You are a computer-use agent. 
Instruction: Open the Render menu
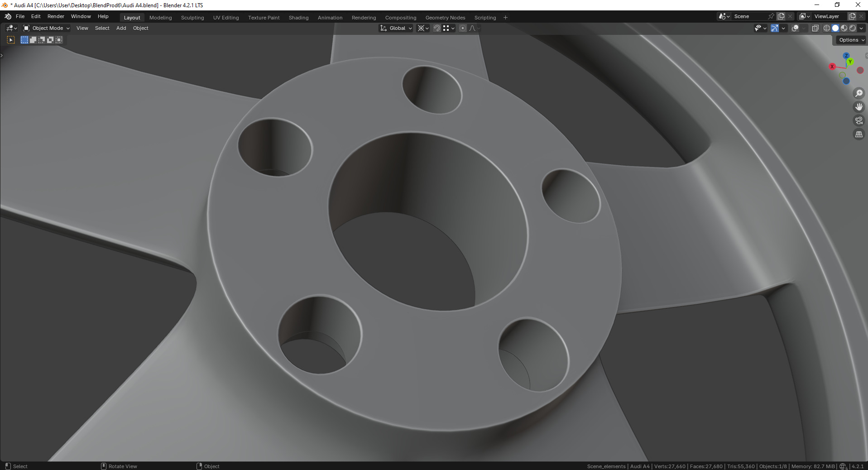point(56,16)
